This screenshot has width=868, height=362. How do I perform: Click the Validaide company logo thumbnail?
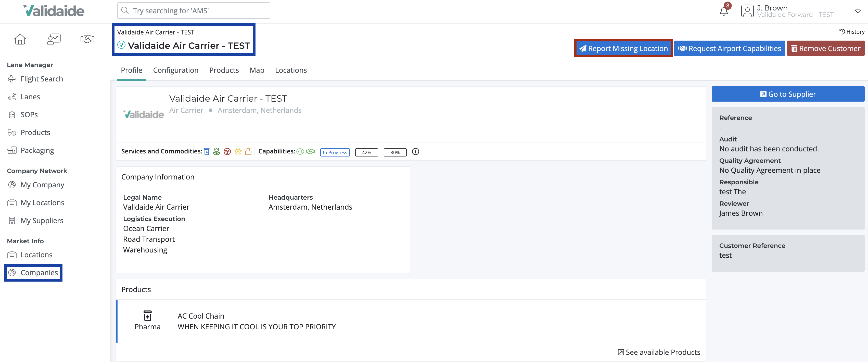tap(144, 114)
